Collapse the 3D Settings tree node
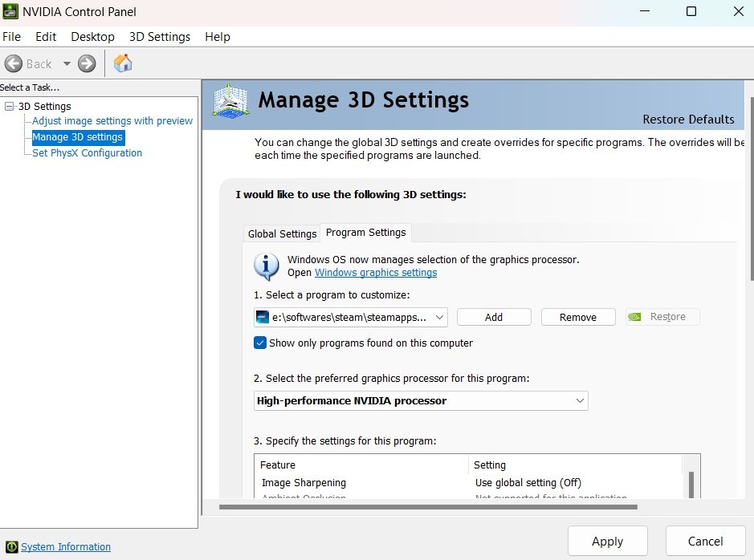The image size is (754, 560). (x=9, y=106)
